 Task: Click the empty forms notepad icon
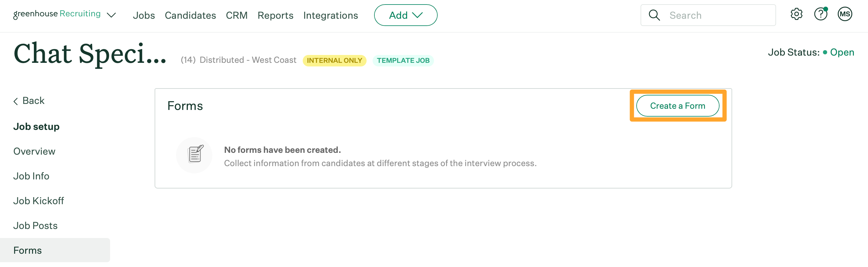195,155
